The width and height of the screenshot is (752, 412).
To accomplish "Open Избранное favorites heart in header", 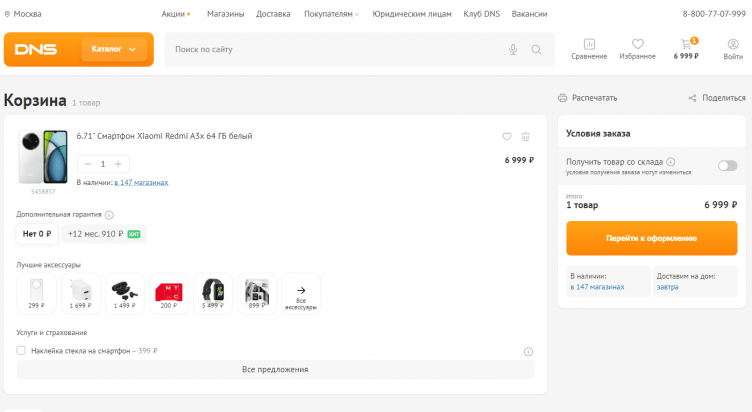I will click(x=637, y=45).
